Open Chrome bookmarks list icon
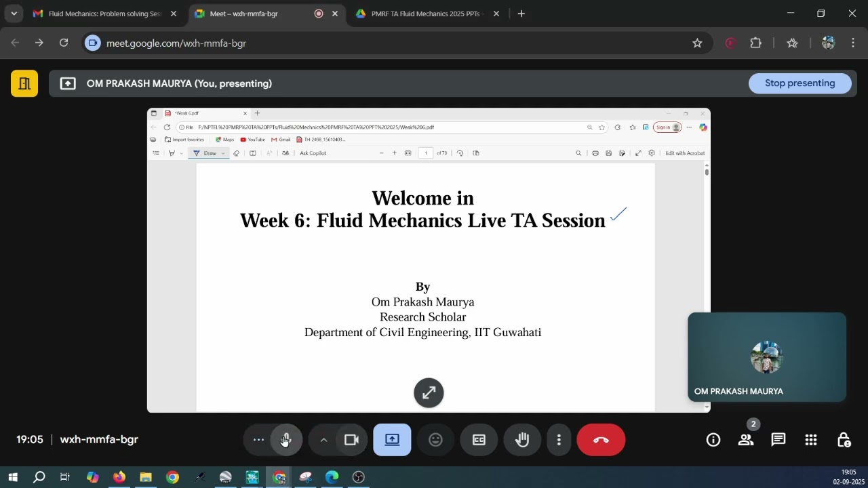Image resolution: width=868 pixels, height=488 pixels. (x=792, y=43)
